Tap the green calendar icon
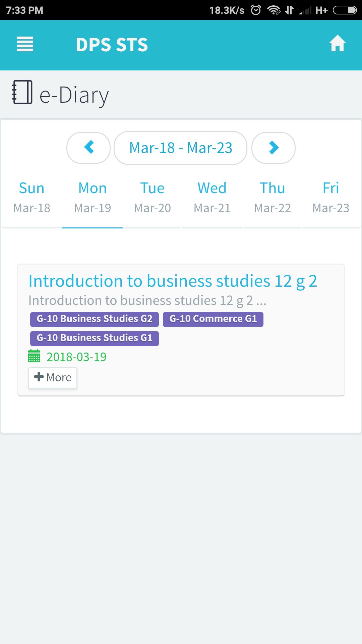Viewport: 362px width, 644px height. pos(34,356)
